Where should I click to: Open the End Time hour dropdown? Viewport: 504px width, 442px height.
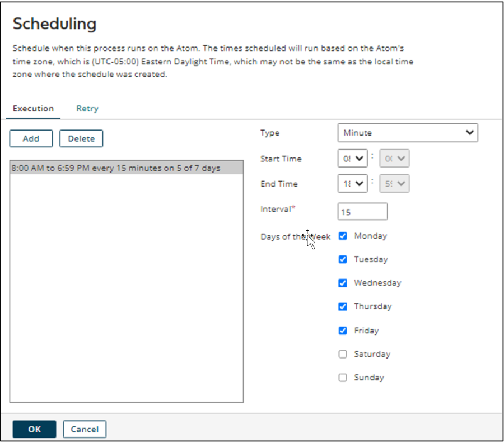click(x=352, y=184)
